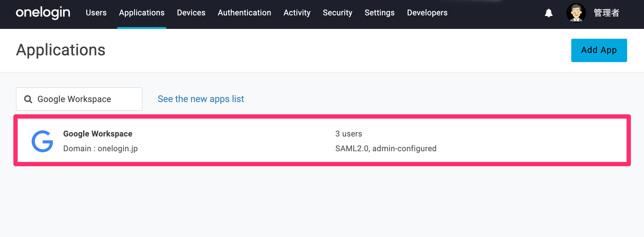Screen dimensions: 644x237
Task: Click the Add App button
Action: coord(599,50)
